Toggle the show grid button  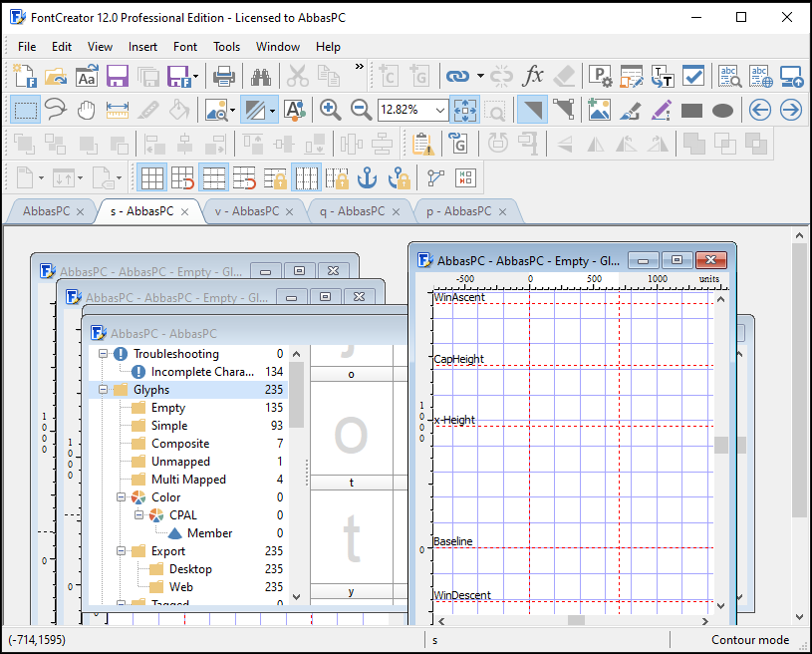[152, 177]
